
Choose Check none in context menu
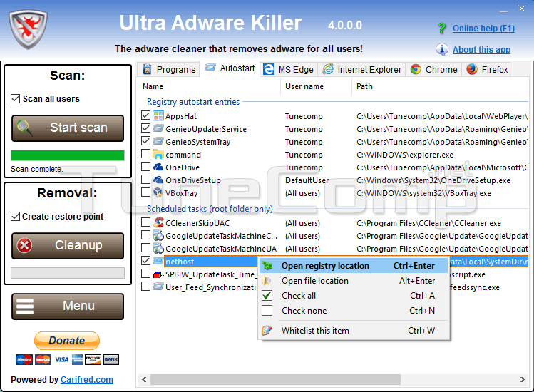354,311
